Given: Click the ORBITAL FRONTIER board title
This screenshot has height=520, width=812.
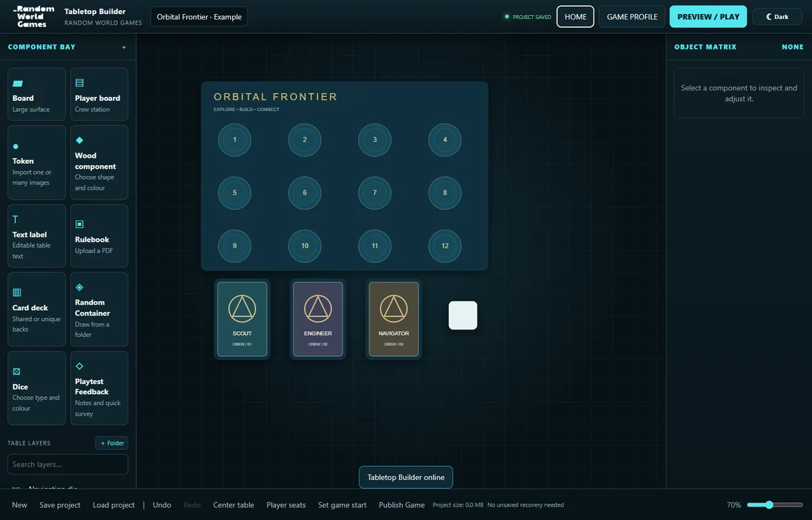Looking at the screenshot, I should pyautogui.click(x=275, y=97).
